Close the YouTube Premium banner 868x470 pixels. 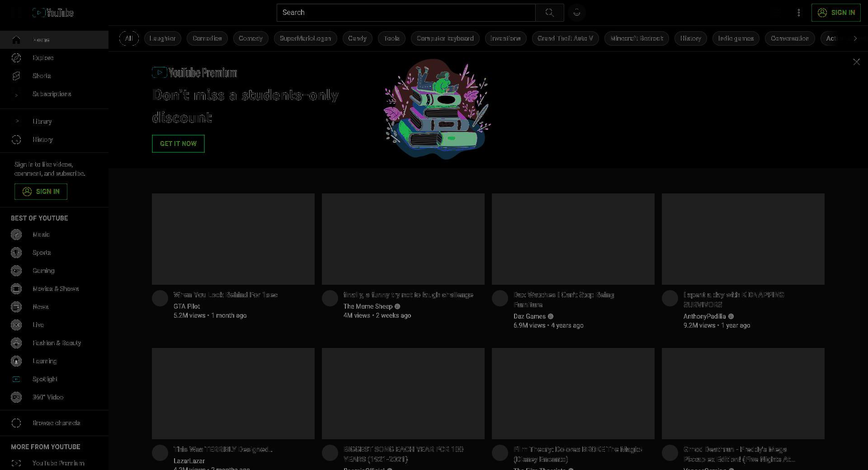[x=856, y=62]
